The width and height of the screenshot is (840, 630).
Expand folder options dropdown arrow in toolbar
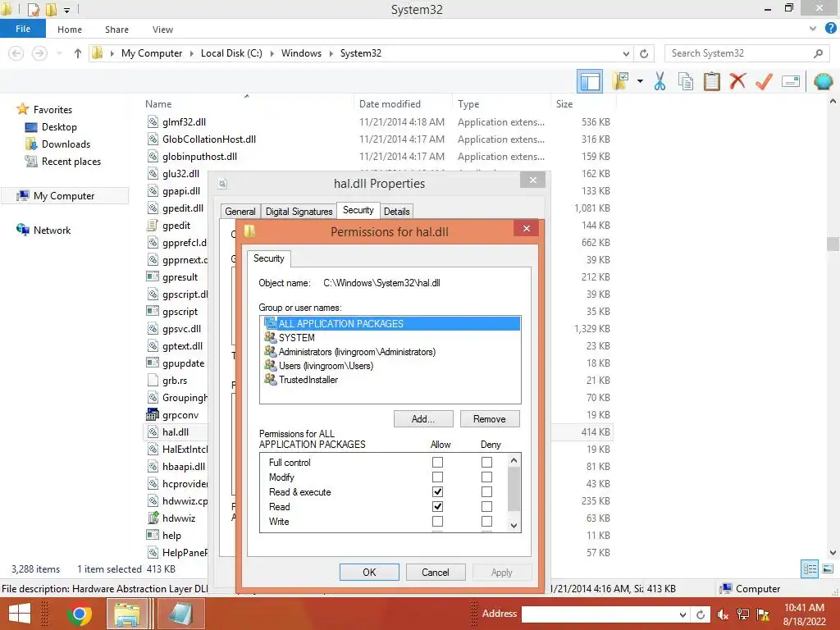640,81
